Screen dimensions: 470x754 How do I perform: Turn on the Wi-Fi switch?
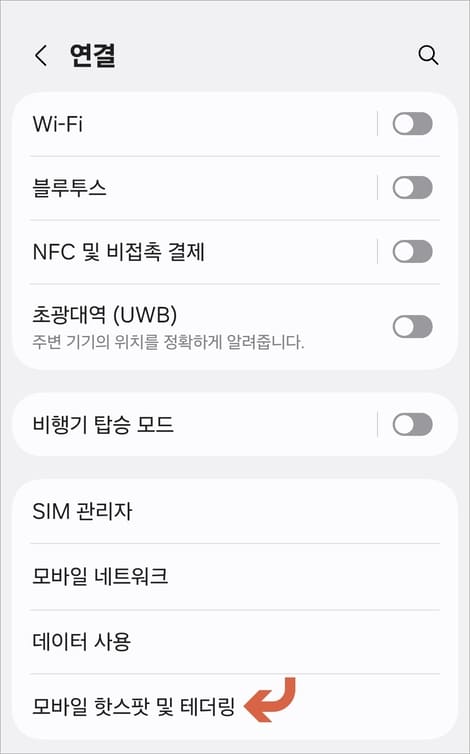coord(412,124)
